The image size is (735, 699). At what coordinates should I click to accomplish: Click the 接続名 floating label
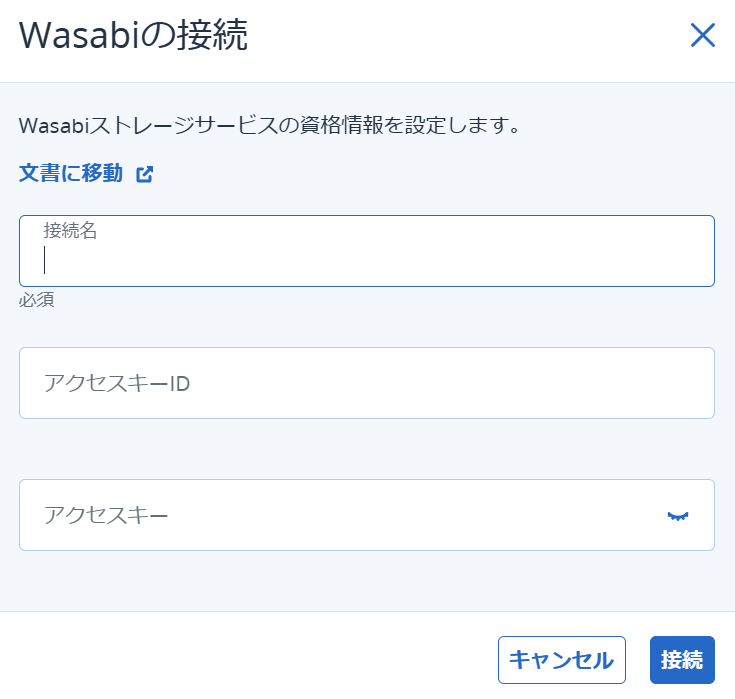tap(70, 230)
